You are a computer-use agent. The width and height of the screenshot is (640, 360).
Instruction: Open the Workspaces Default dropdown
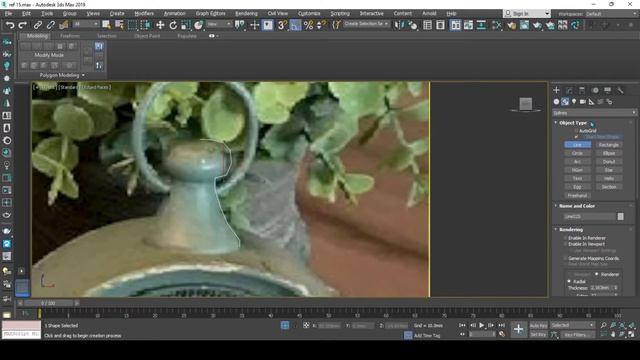(611, 14)
